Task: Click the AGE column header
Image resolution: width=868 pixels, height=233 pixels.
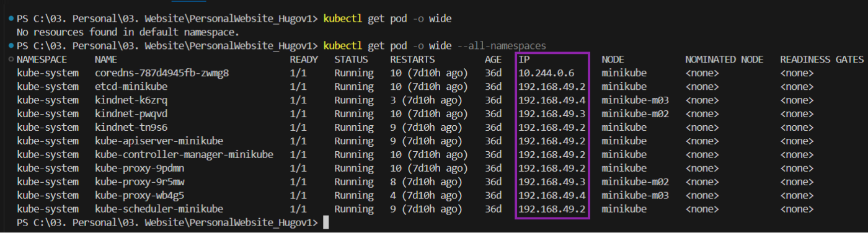Action: (494, 59)
